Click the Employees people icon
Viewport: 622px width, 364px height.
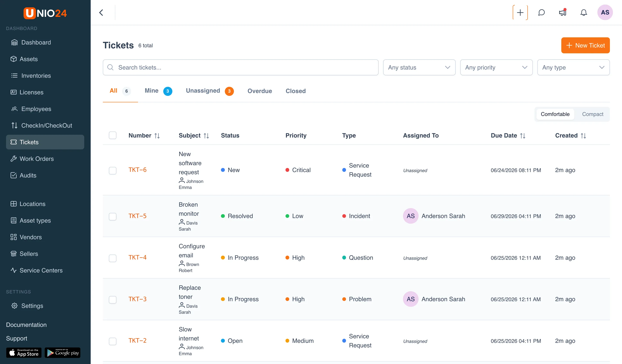pos(14,109)
